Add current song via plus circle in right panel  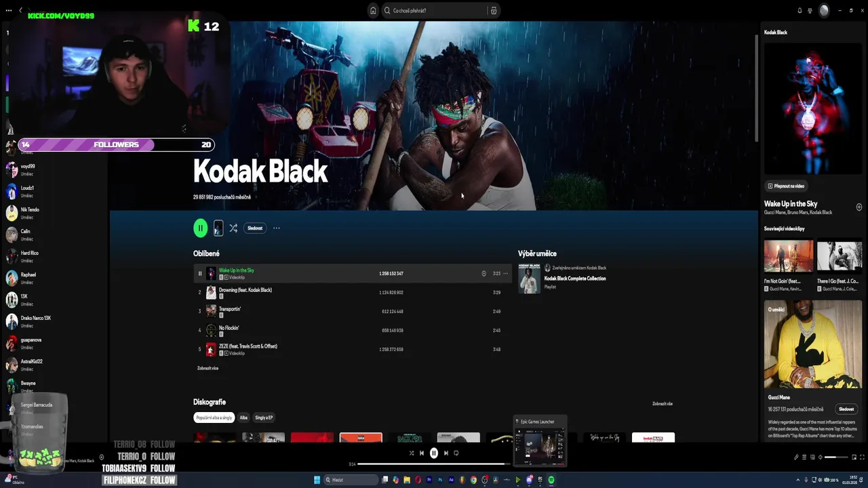click(x=859, y=207)
